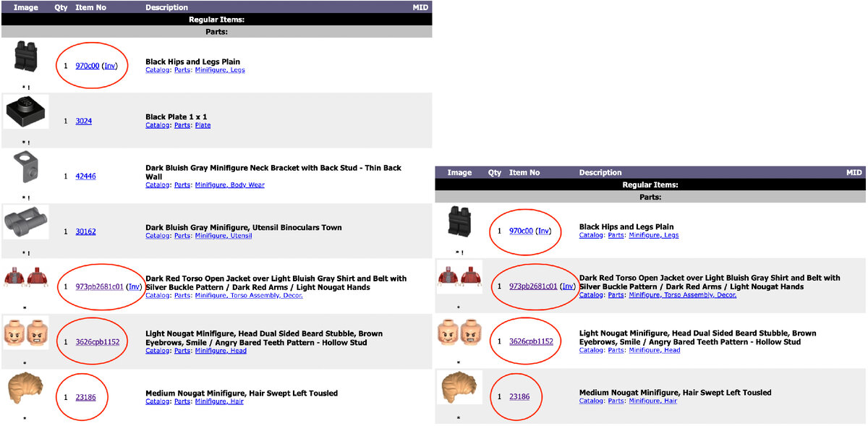Follow Minifigure, Hair category link in right table
This screenshot has width=868, height=426.
coord(653,401)
